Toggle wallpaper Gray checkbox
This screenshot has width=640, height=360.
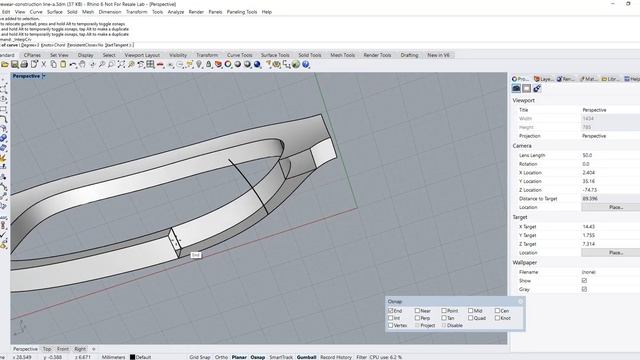click(x=584, y=289)
